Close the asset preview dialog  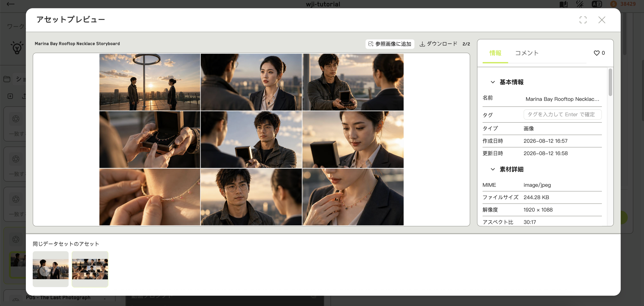(601, 20)
